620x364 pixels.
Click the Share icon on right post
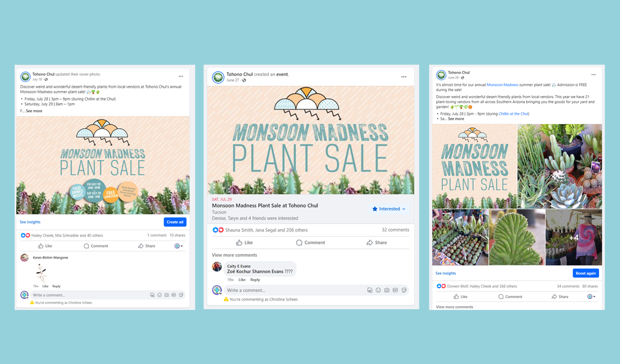(x=560, y=297)
